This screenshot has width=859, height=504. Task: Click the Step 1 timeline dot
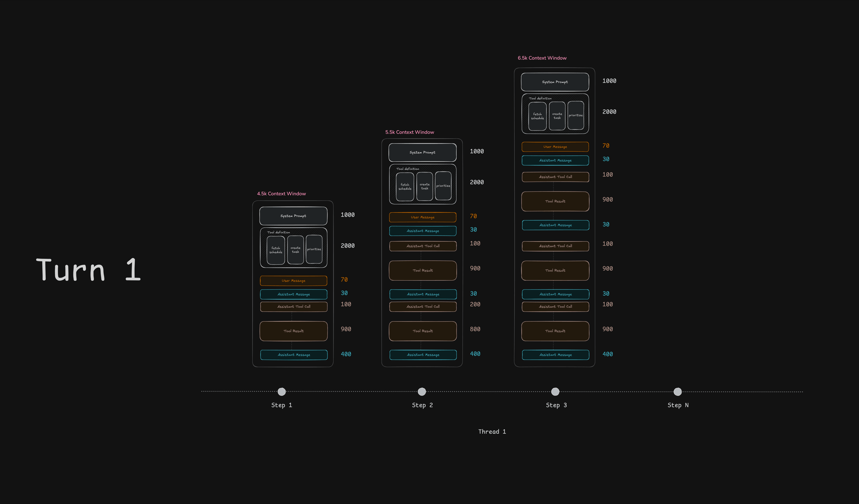click(282, 392)
